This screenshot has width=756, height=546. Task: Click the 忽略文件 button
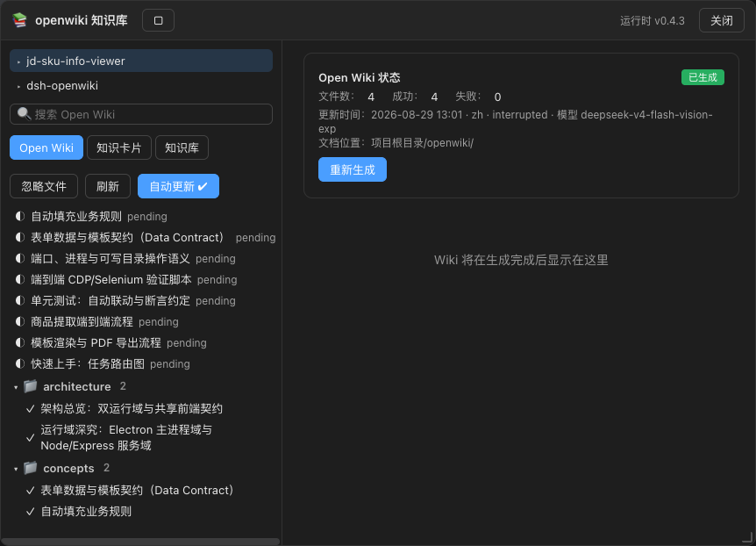(x=44, y=186)
